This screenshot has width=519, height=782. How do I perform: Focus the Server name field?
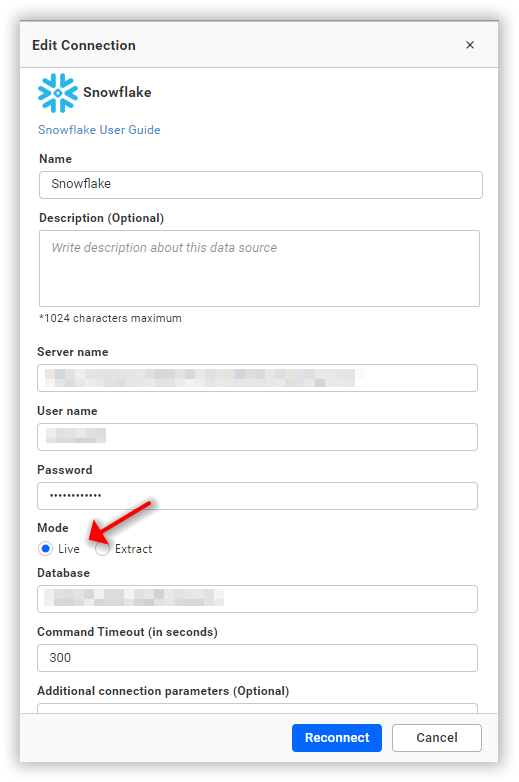(x=257, y=378)
